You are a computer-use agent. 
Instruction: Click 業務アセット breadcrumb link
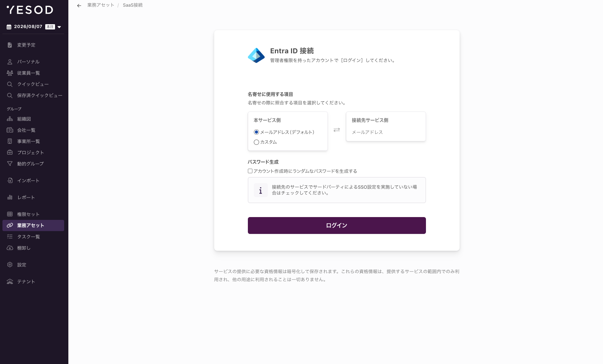click(101, 5)
